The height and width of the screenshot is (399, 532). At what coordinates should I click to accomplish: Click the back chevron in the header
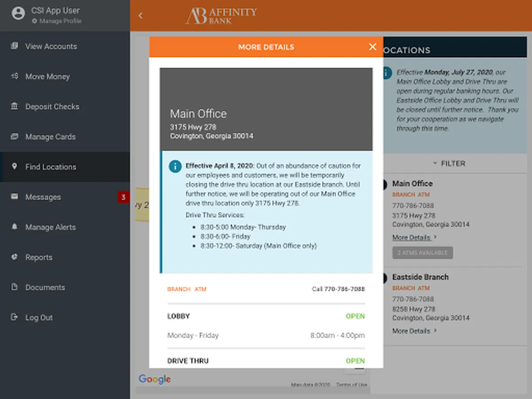point(141,15)
